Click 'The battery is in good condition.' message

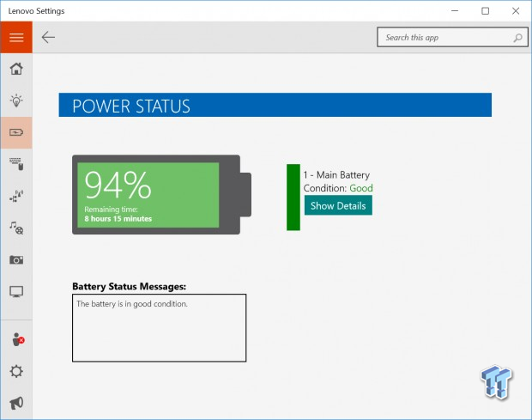[132, 304]
